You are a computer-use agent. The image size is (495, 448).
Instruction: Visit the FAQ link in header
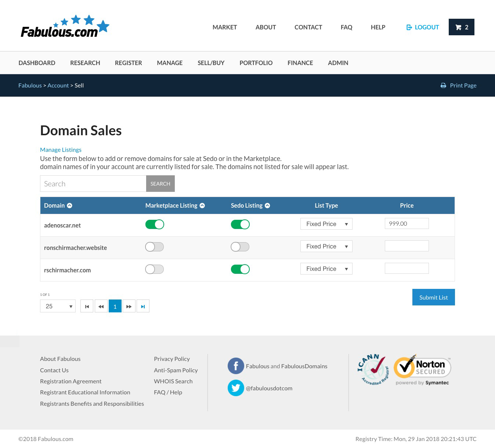[x=347, y=27]
